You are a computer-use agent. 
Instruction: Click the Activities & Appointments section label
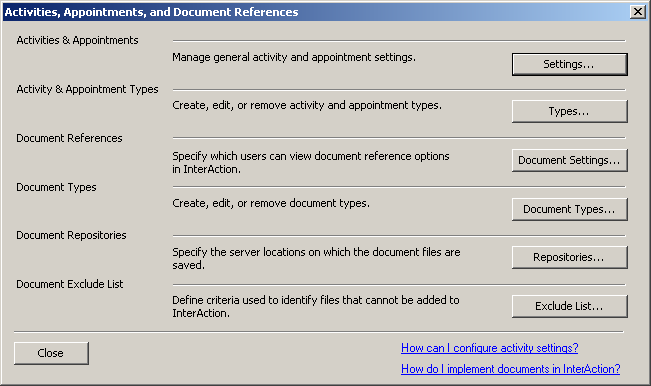pos(77,40)
